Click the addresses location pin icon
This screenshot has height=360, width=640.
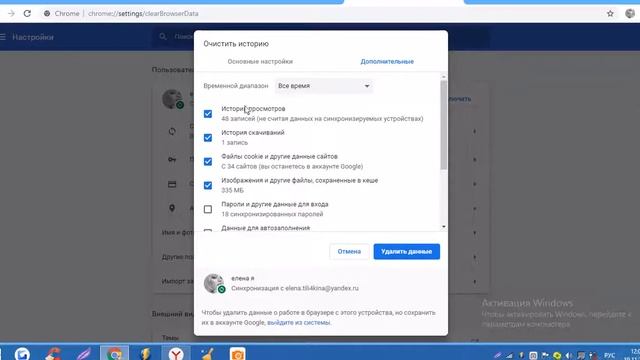click(172, 208)
